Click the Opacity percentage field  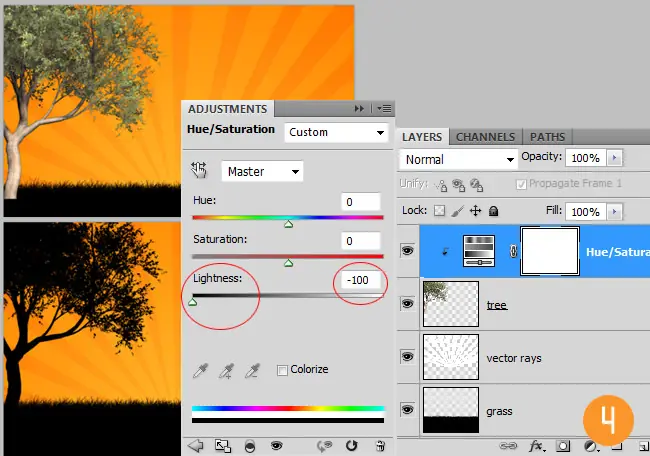[586, 158]
